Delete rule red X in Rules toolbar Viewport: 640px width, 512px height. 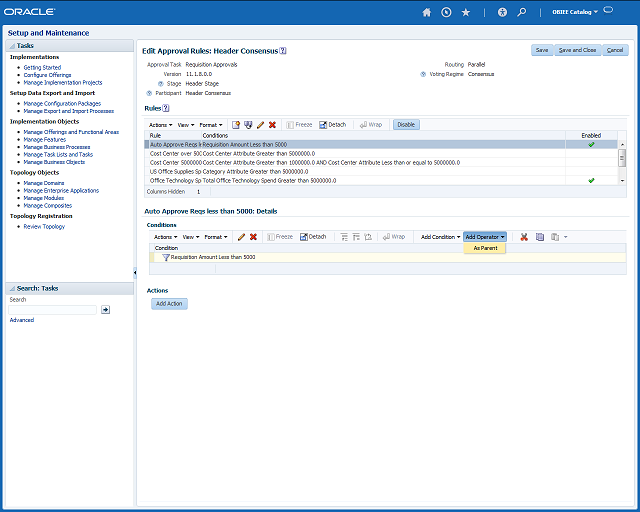(x=272, y=125)
